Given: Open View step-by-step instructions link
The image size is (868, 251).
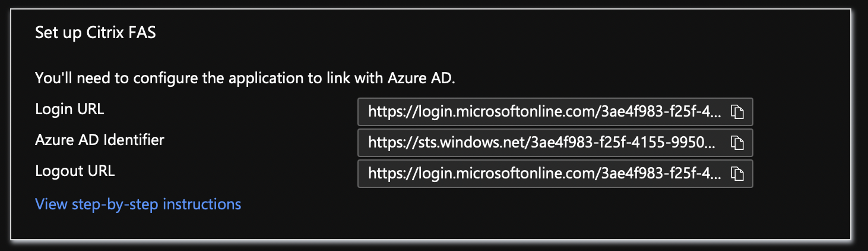Looking at the screenshot, I should coord(138,204).
